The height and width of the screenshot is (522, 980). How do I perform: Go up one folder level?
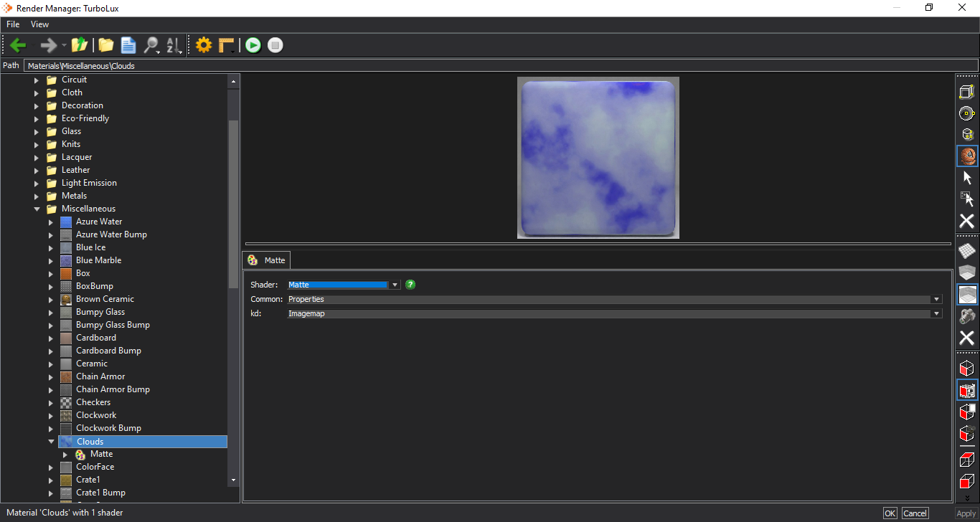click(x=79, y=45)
